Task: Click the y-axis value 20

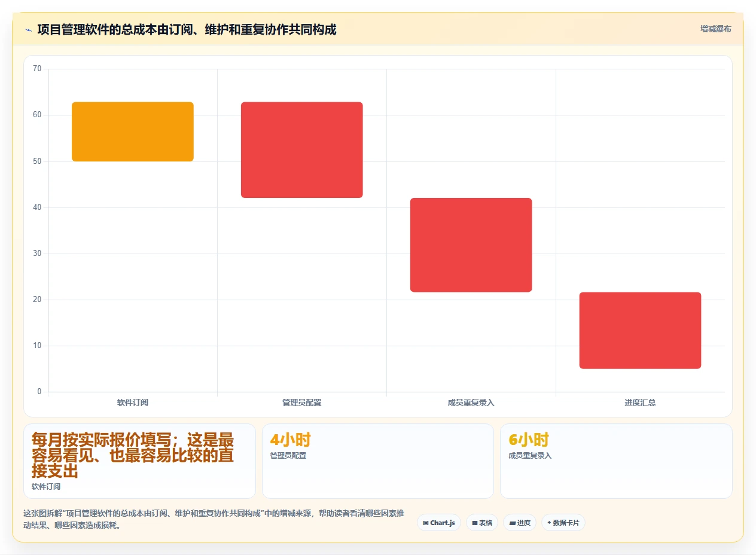Action: coord(37,300)
